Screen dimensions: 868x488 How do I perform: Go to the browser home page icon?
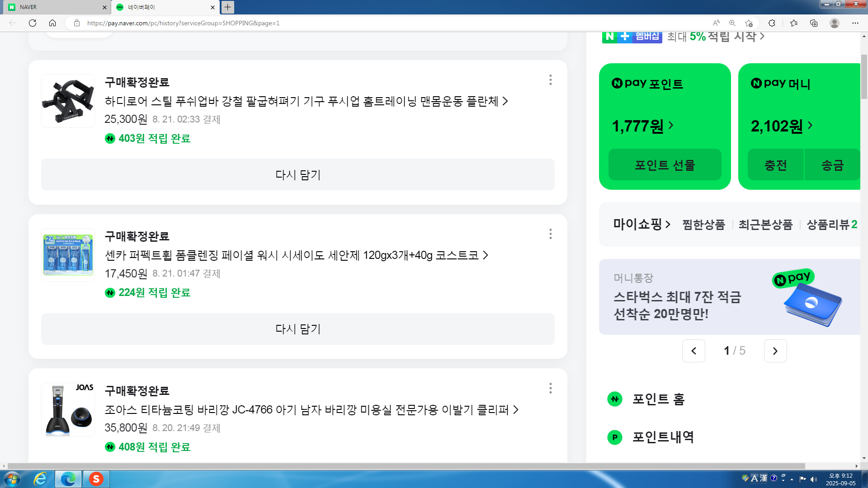[52, 23]
